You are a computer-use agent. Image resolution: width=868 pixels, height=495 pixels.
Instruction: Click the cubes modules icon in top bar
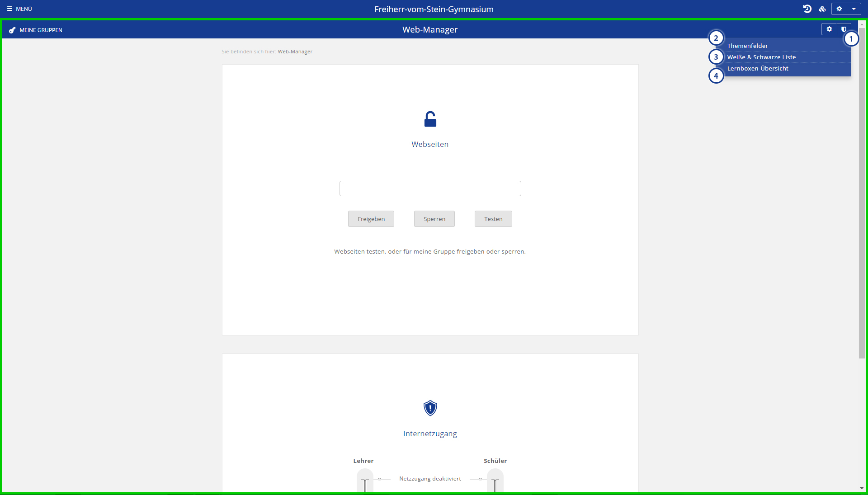tap(822, 9)
